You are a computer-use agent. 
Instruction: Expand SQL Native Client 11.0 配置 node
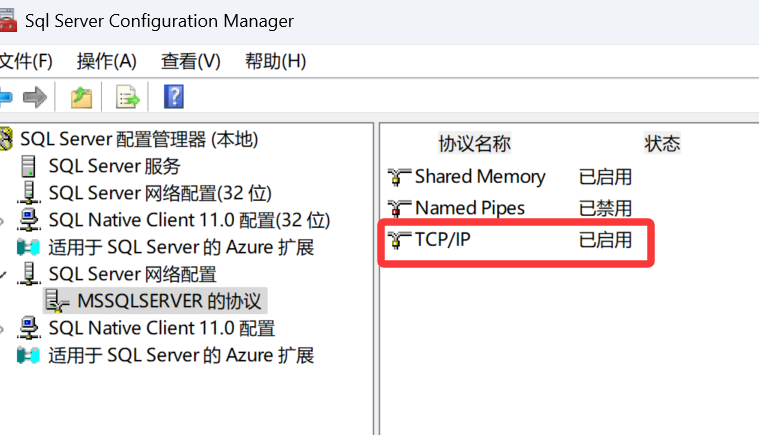click(2, 330)
